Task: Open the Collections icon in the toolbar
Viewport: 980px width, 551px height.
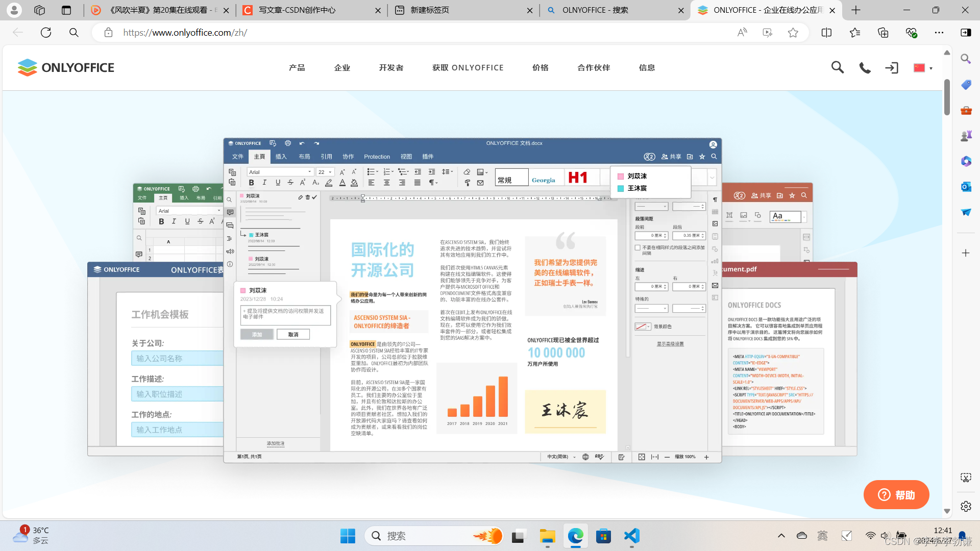Action: (x=883, y=33)
